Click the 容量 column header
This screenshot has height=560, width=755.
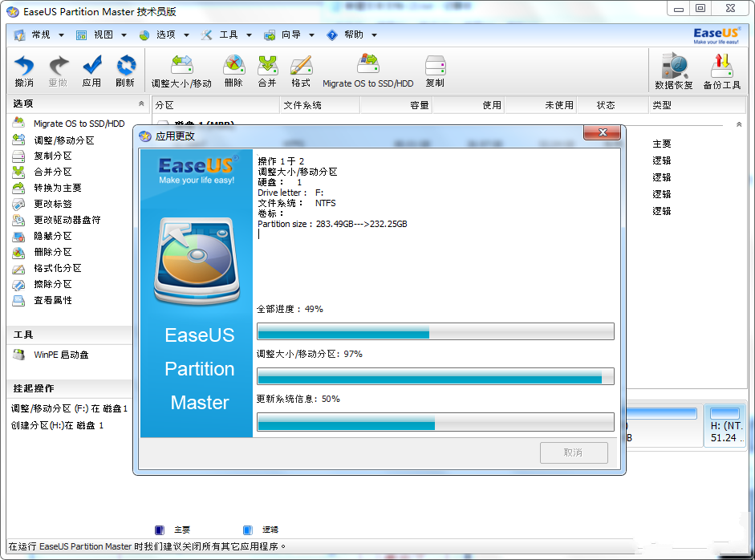tap(396, 105)
